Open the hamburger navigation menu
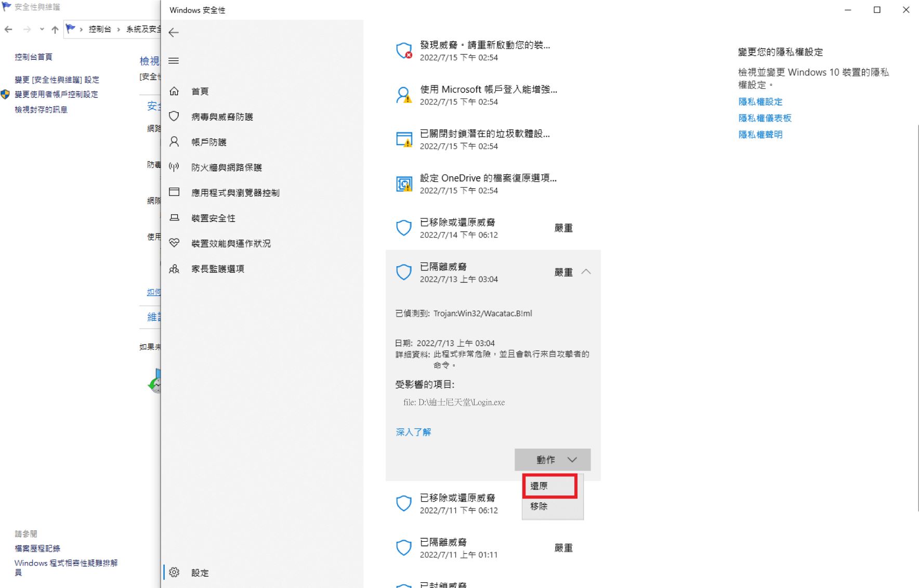The width and height of the screenshot is (919, 588). click(x=174, y=61)
